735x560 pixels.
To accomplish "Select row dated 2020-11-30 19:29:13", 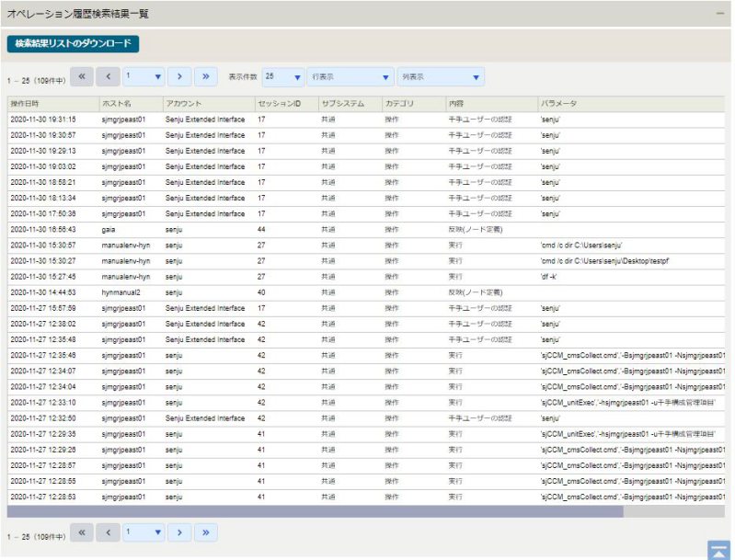I will click(x=366, y=151).
